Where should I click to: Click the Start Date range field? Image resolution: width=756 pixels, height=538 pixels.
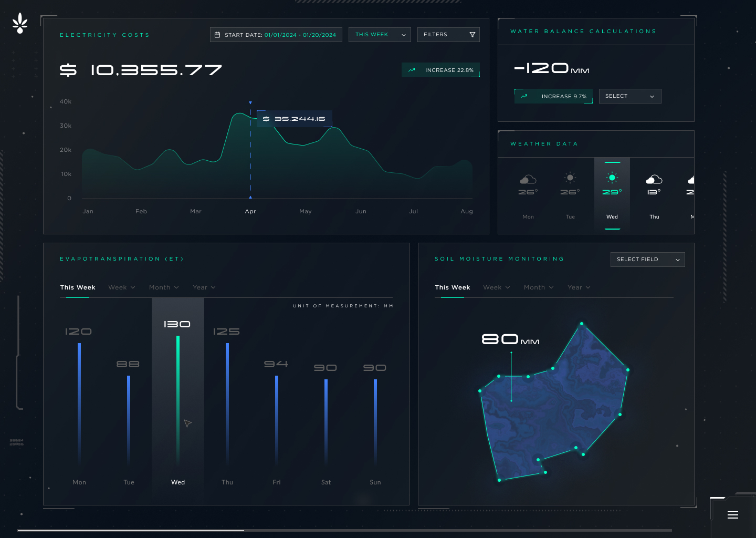[x=276, y=35]
